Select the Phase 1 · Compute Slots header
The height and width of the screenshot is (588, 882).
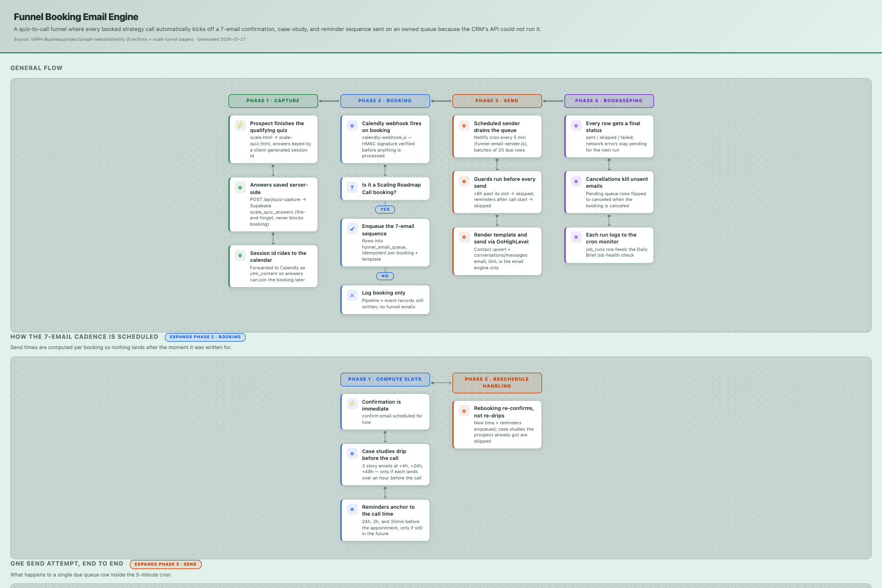(x=385, y=380)
